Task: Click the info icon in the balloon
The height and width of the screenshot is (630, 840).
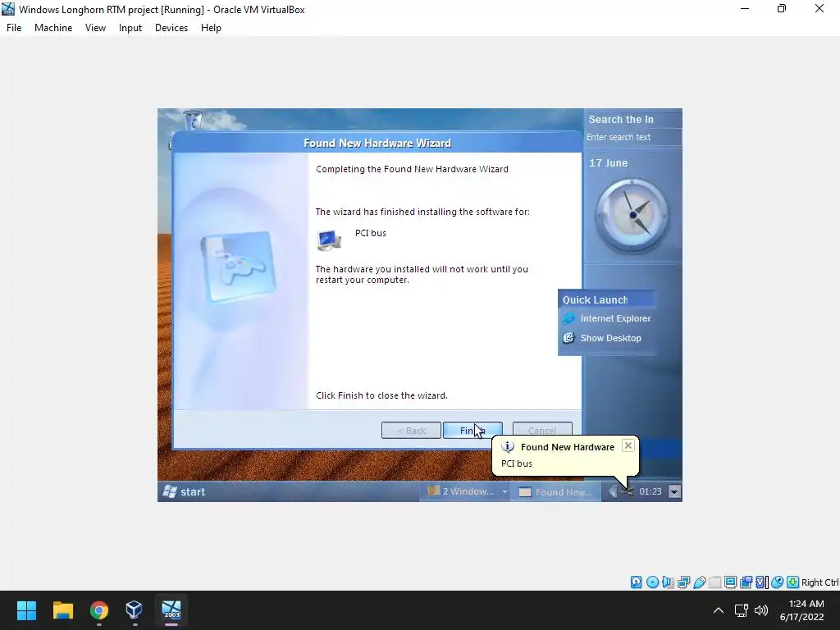Action: point(508,447)
